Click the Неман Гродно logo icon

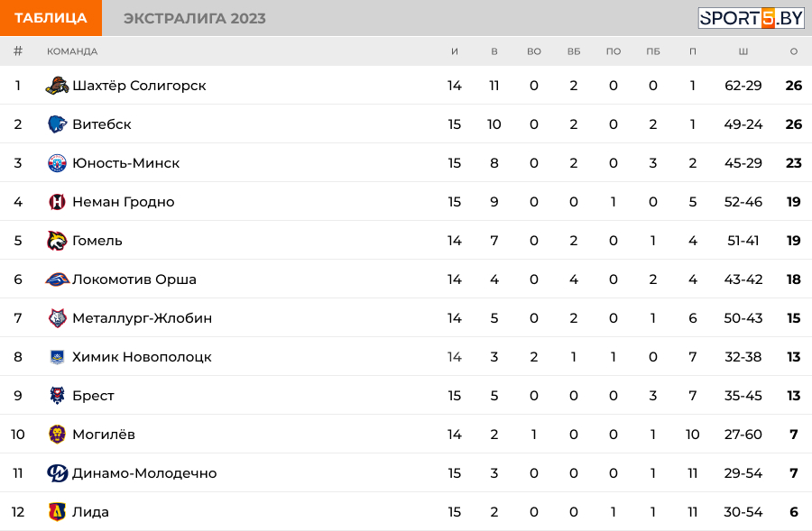[57, 202]
